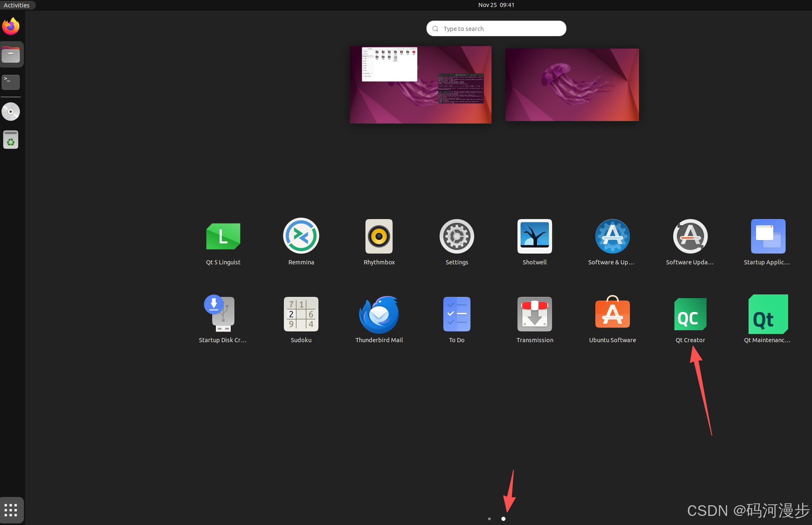Open Rhythmbox music player
812x525 pixels.
coord(379,236)
